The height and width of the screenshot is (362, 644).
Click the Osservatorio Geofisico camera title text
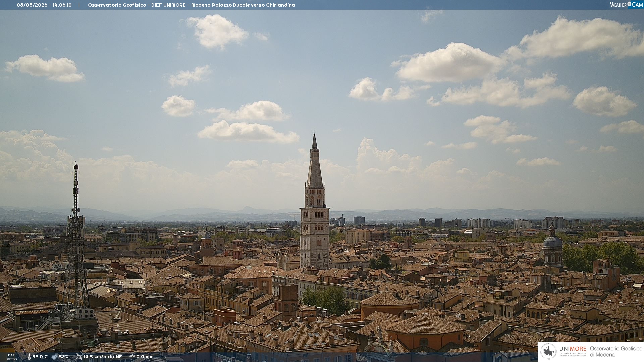point(192,5)
